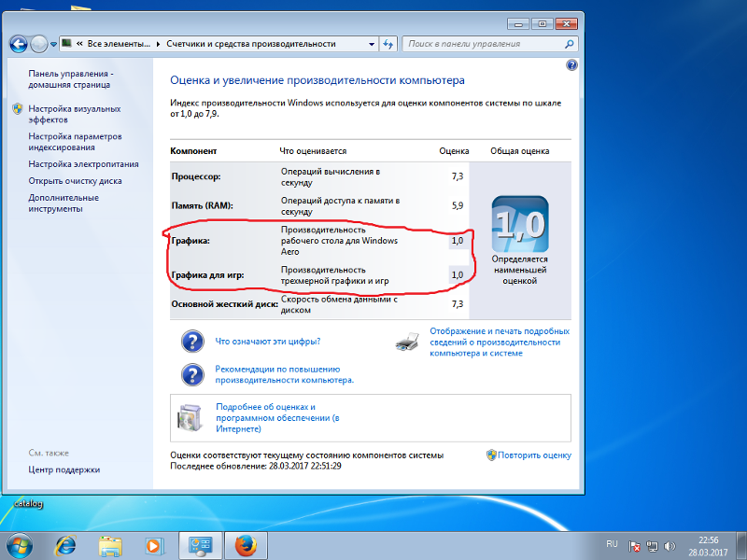Image resolution: width=747 pixels, height=560 pixels.
Task: Click the RAM score value 5,9
Action: (x=457, y=205)
